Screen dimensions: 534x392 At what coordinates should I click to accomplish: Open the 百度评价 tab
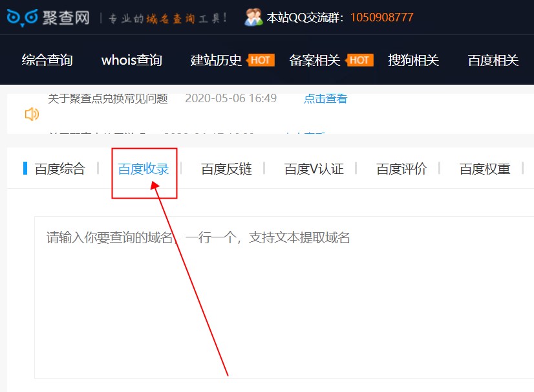[x=401, y=168]
